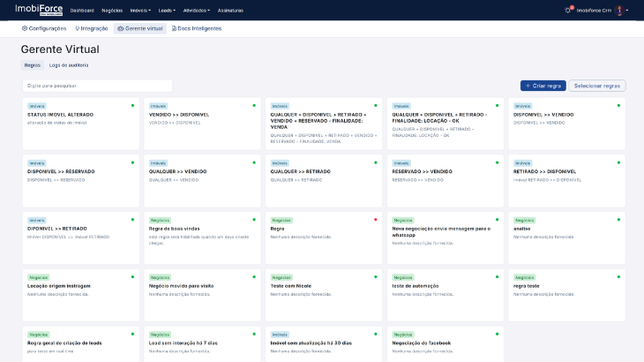
Task: Click Imóveis tag on STATUS IMOVEL ALTERADO card
Action: (36, 106)
